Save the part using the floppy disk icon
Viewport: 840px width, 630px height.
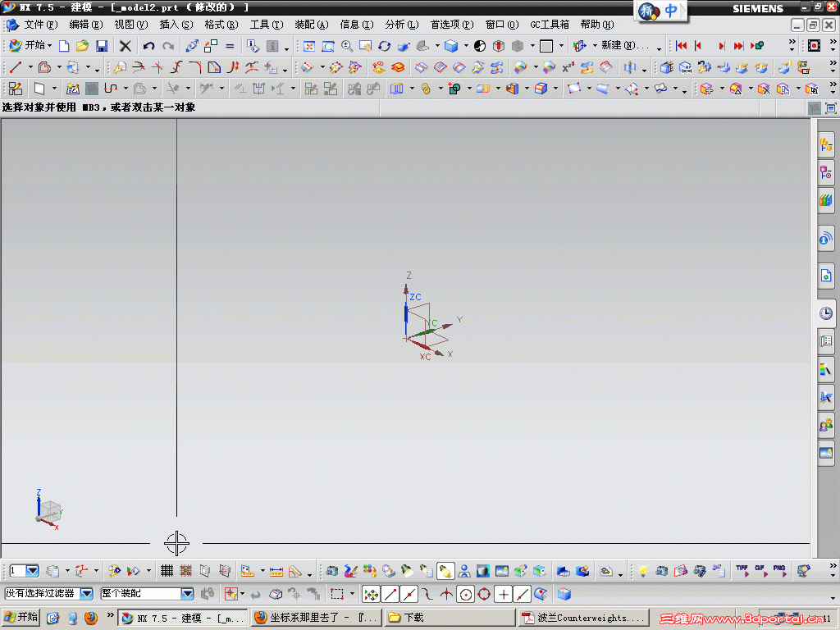point(101,46)
